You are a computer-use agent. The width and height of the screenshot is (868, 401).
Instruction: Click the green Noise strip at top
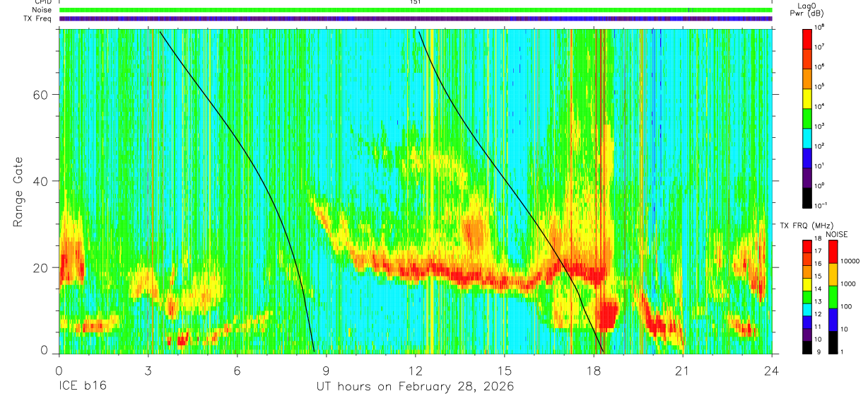[x=416, y=10]
